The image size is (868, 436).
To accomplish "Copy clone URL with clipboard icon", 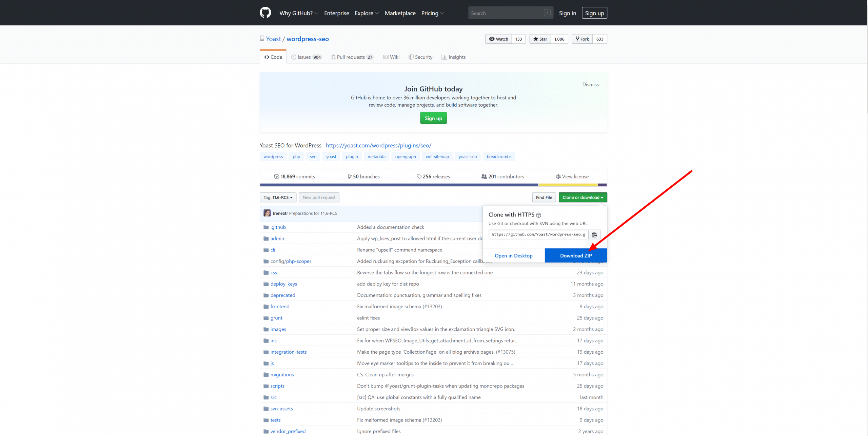I will click(x=594, y=234).
